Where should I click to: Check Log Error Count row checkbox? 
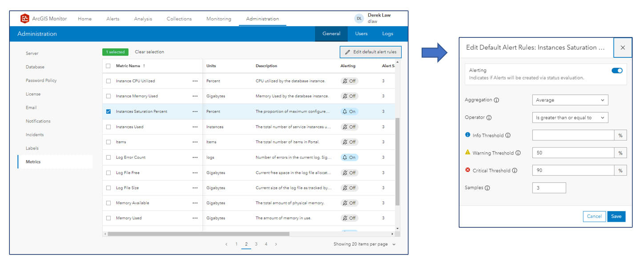click(108, 158)
